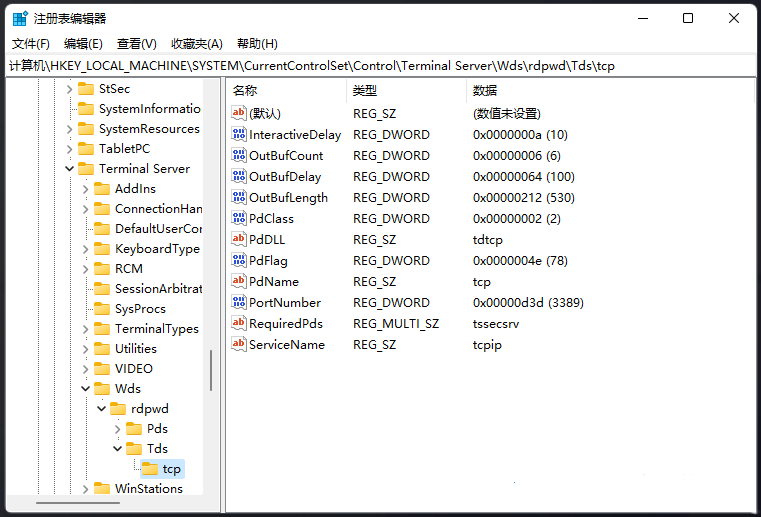Click the DWORD icon beside OutBufLength

click(239, 197)
